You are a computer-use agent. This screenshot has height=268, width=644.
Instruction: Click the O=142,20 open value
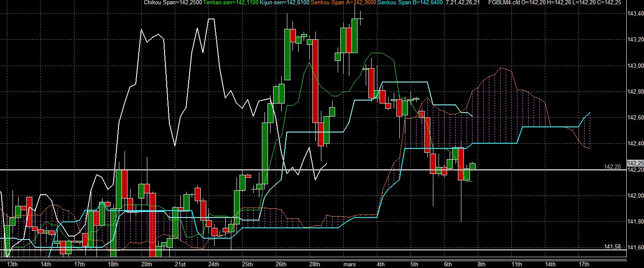532,3
